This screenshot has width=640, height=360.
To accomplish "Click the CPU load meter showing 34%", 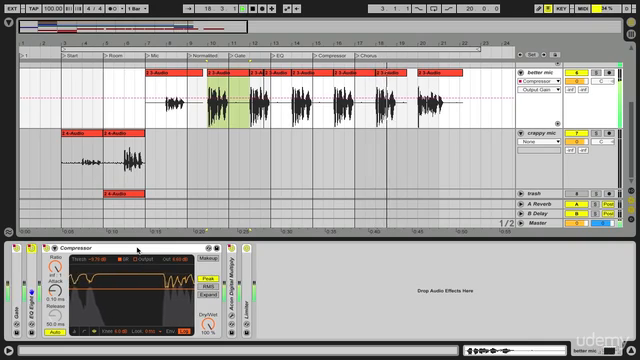I will pyautogui.click(x=606, y=9).
